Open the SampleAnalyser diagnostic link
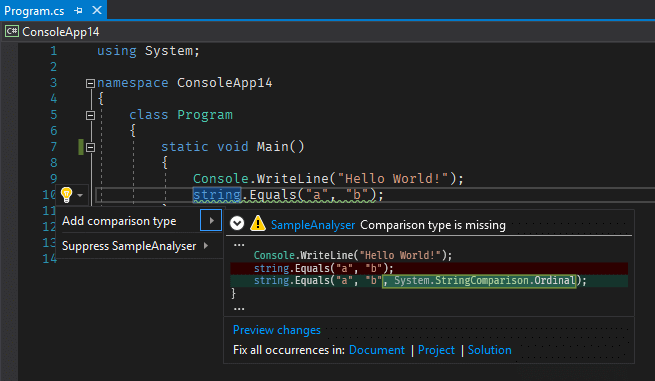This screenshot has height=381, width=655. (x=313, y=225)
